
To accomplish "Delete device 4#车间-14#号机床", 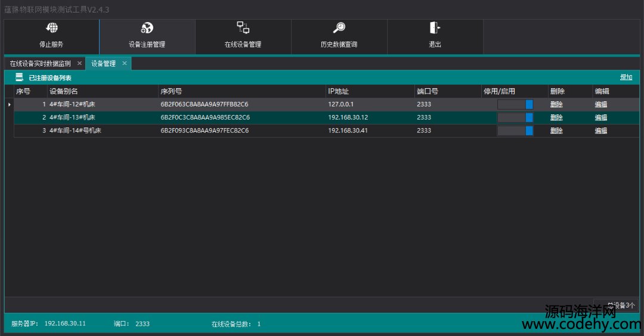I will point(556,130).
